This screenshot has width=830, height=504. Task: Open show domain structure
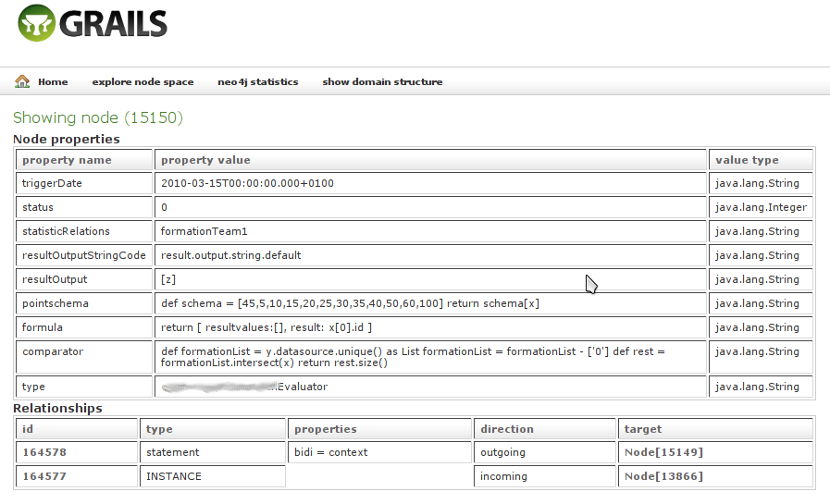click(382, 82)
